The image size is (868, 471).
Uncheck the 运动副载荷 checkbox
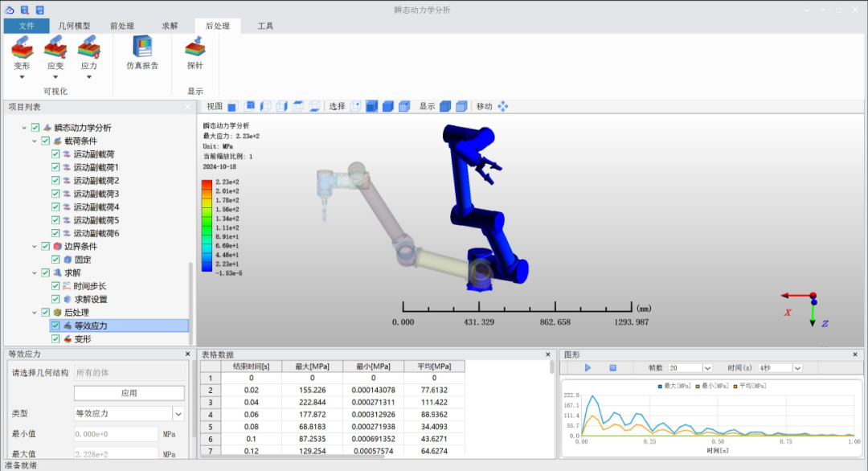click(55, 154)
